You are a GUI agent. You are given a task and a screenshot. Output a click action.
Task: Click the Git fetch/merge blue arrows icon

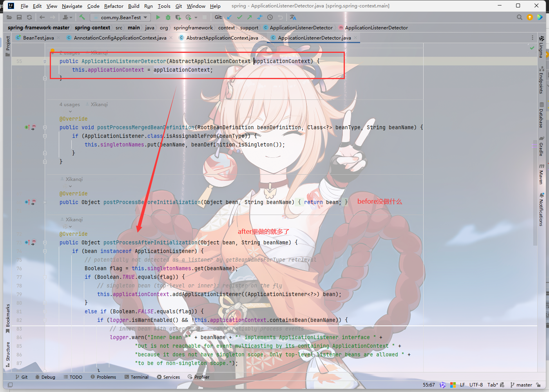(x=260, y=17)
